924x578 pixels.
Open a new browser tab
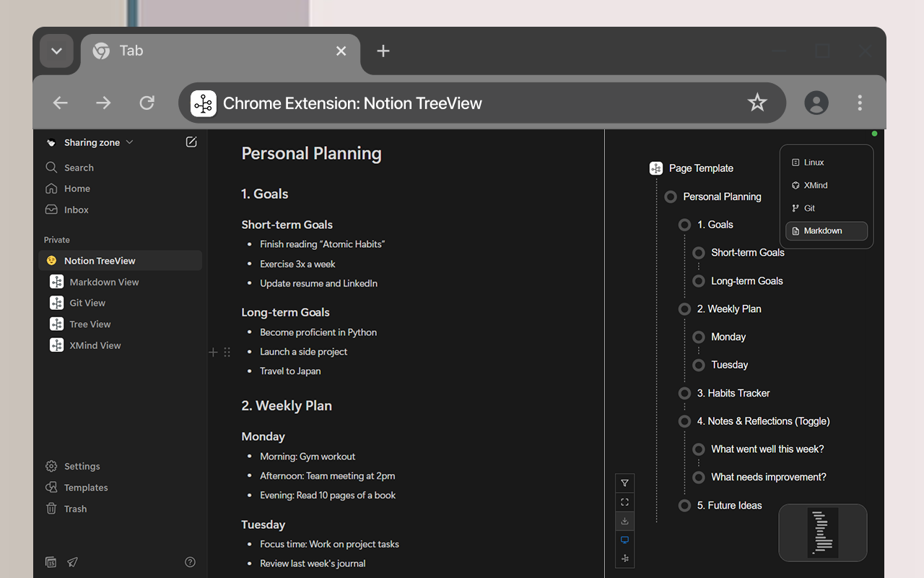(383, 51)
